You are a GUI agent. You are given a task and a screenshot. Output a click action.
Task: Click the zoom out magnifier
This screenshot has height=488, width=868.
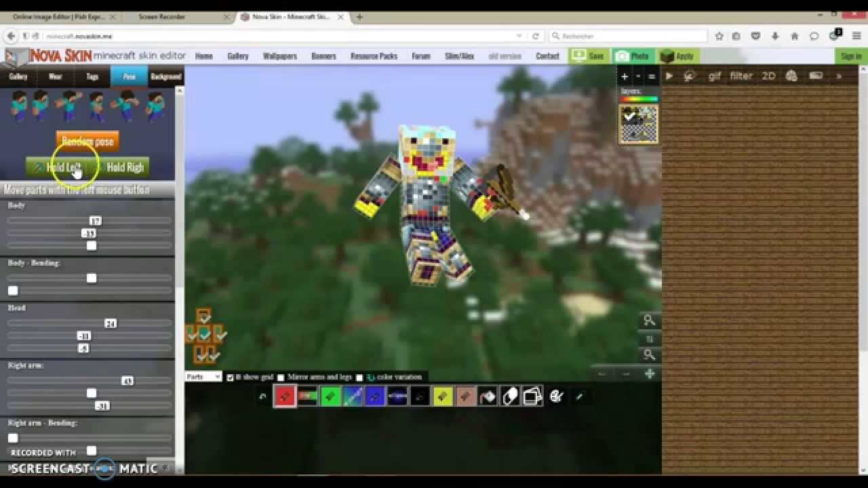[649, 354]
